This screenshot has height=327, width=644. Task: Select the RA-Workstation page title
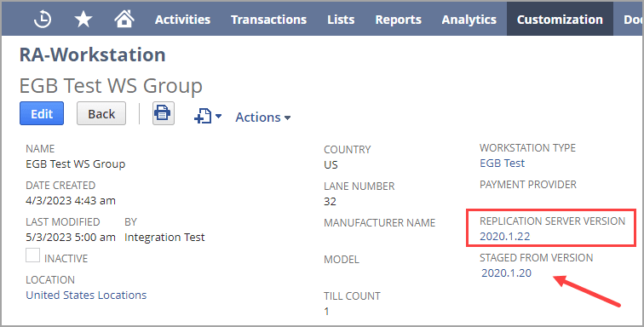pos(92,54)
